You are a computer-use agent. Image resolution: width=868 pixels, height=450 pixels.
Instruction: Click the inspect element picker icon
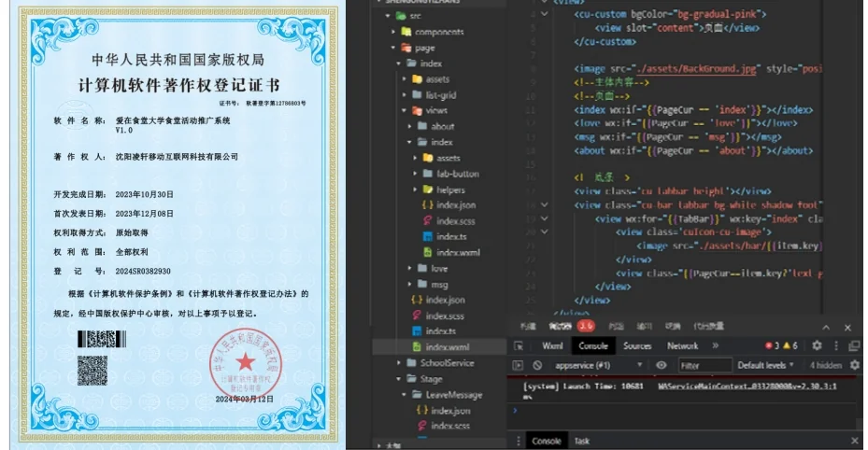click(519, 346)
